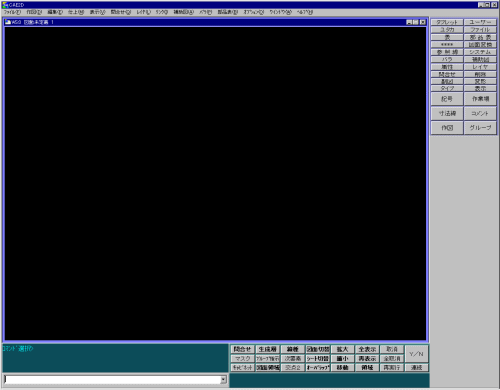
Task: Click the 拡大 zoom-in button
Action: pyautogui.click(x=342, y=349)
